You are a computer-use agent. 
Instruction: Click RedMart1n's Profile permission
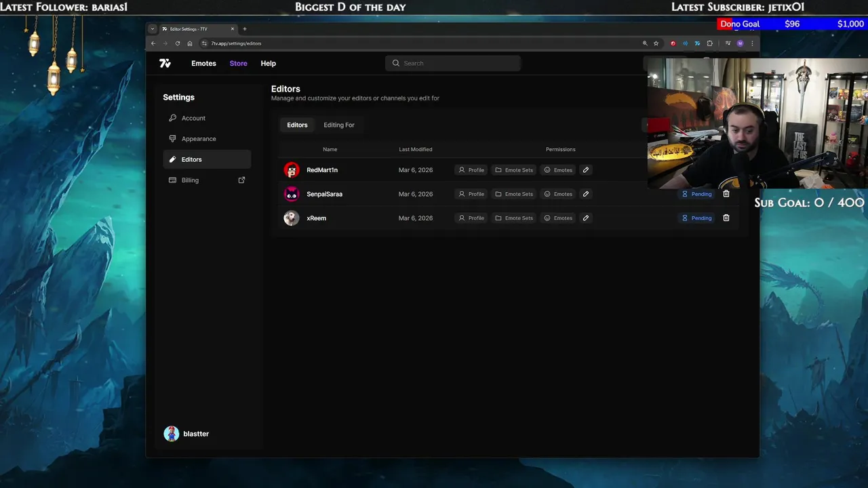click(471, 170)
